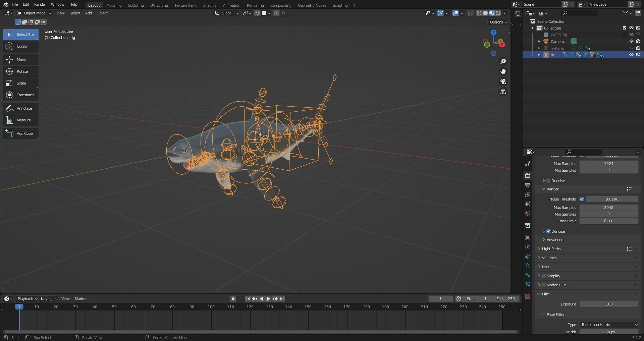
Task: Activate the Move tool
Action: tap(21, 60)
